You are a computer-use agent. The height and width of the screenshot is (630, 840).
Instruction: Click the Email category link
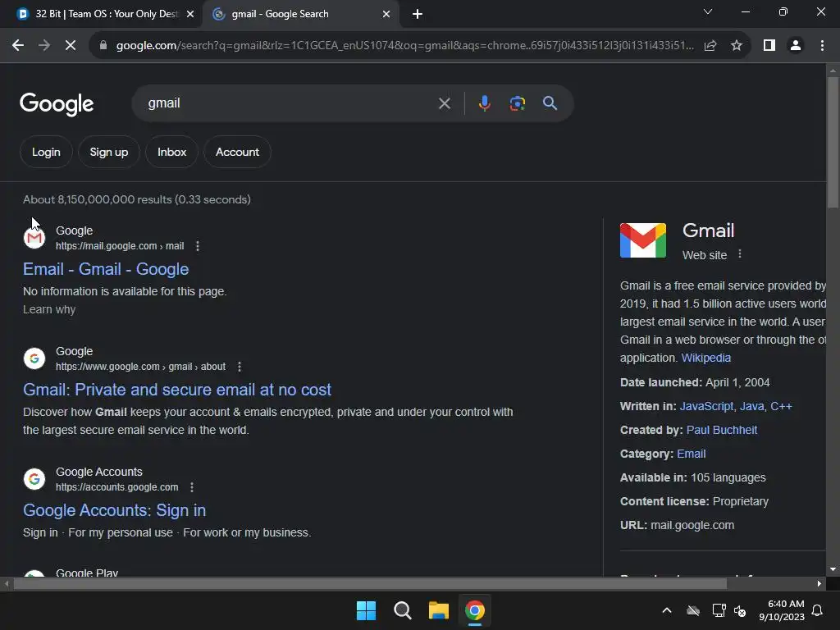tap(691, 454)
